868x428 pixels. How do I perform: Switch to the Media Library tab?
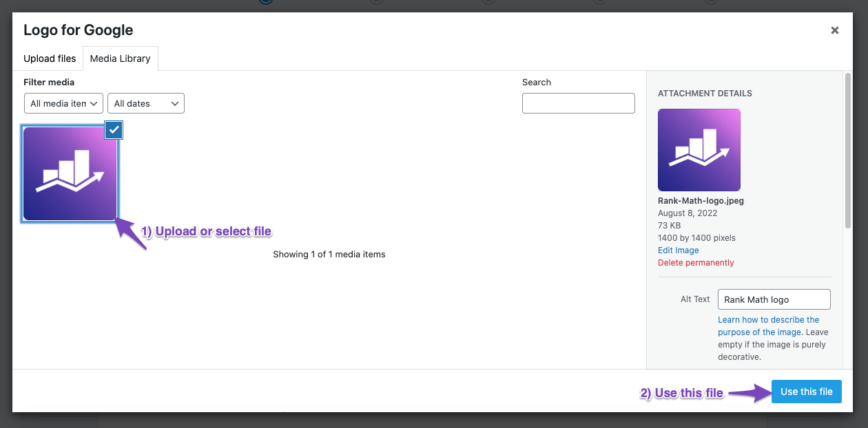(x=120, y=58)
